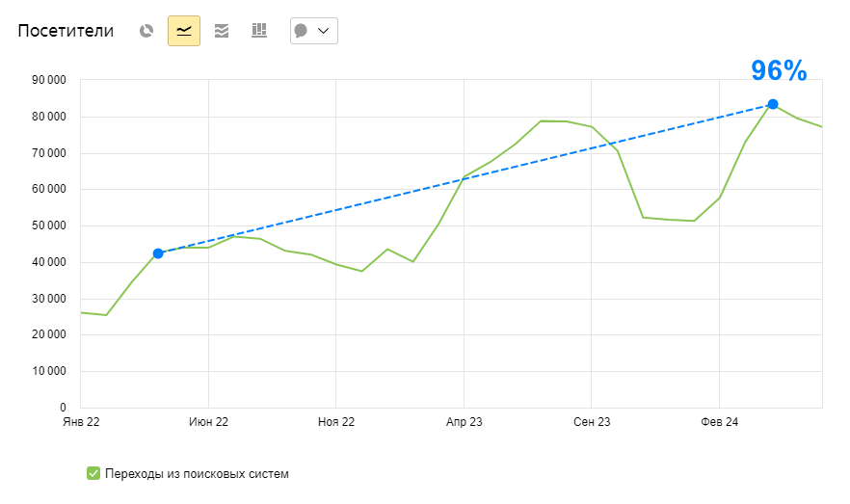Click the 'Сен 23' x-axis label
Viewport: 850px width, 504px height.
[x=591, y=422]
